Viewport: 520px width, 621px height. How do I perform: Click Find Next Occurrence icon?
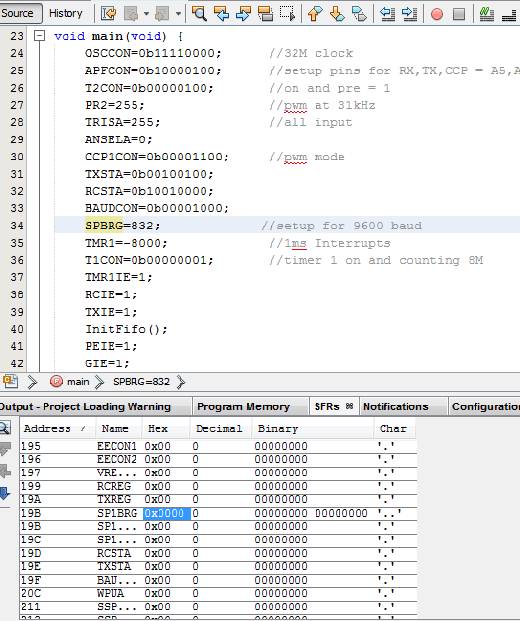pos(243,13)
